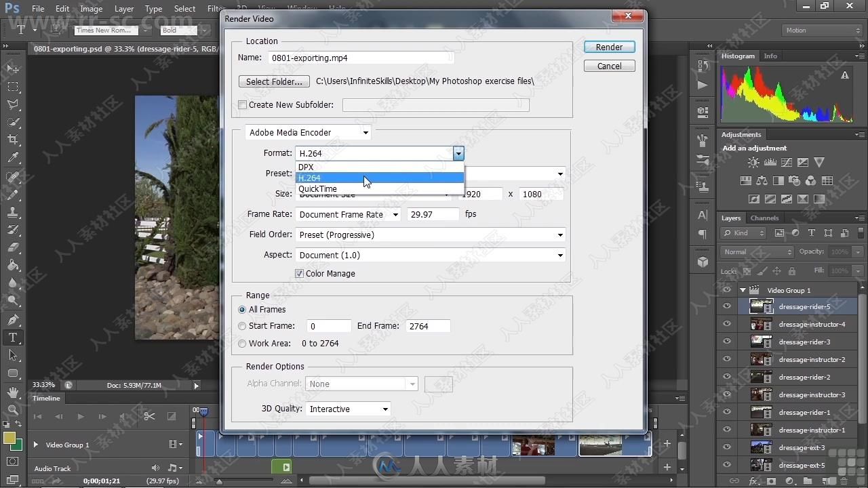868x488 pixels.
Task: Click the split-at-playhead scissors icon
Action: pyautogui.click(x=149, y=416)
